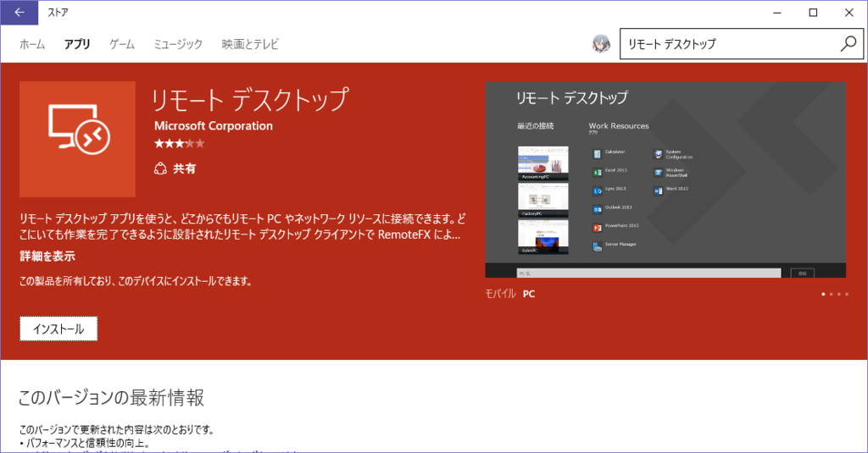Open the ミュージック tab
868x453 pixels.
coord(178,44)
